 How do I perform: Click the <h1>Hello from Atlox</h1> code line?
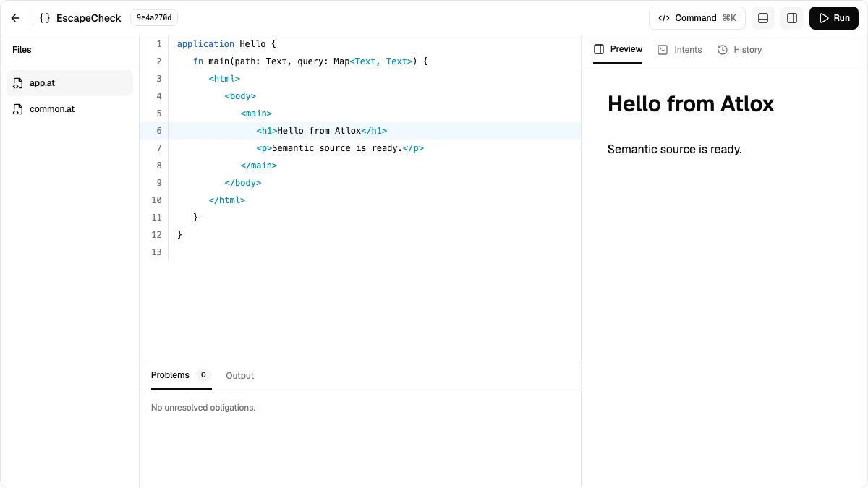tap(322, 131)
